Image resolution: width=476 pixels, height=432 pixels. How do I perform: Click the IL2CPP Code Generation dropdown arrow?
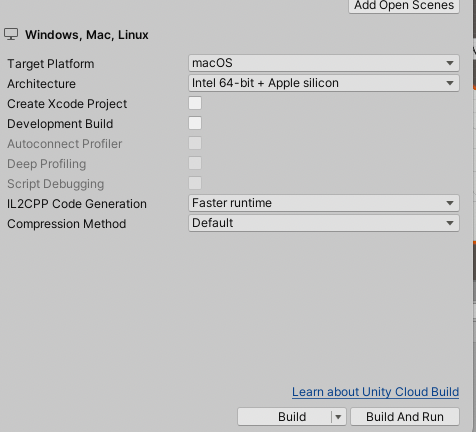[450, 203]
